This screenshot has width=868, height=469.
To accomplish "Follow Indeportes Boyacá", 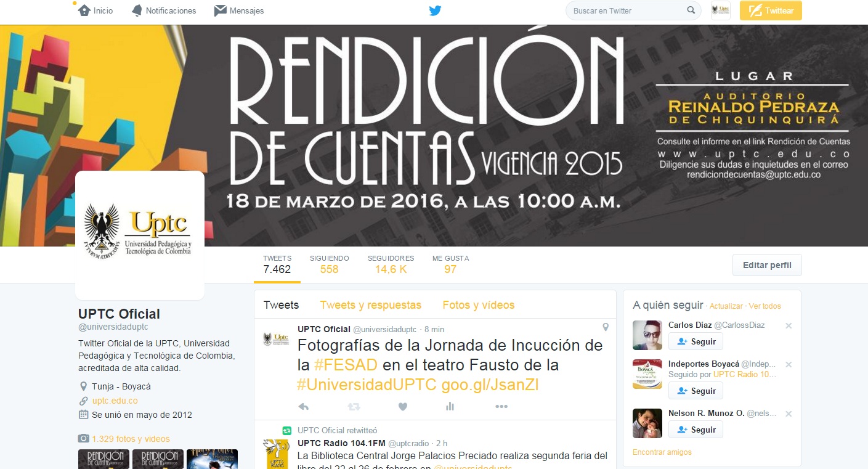I will (696, 391).
